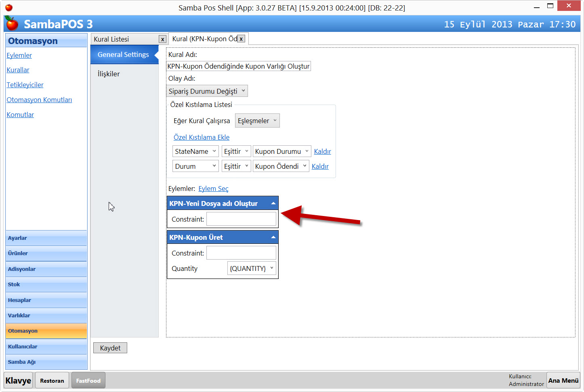The image size is (584, 392).
Task: Open Eylemler in the Otomasyon menu
Action: (x=19, y=55)
